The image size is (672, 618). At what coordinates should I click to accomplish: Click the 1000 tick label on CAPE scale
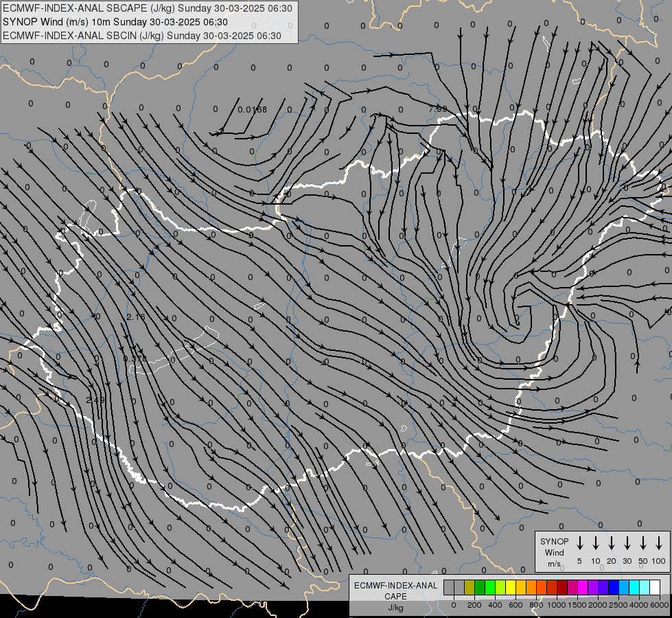[x=557, y=605]
